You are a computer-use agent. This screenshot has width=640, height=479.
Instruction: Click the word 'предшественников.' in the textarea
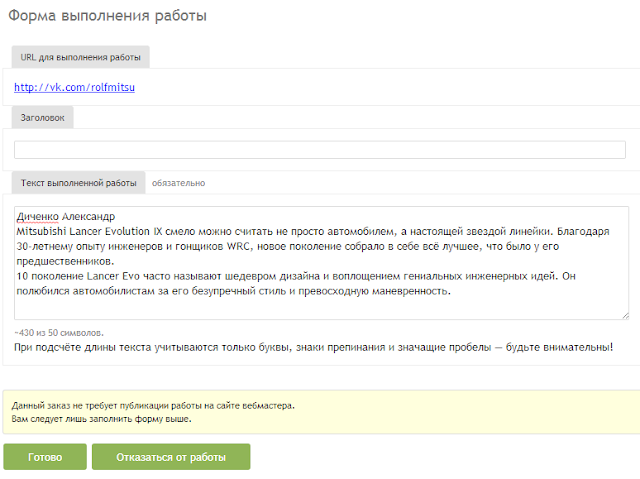[x=65, y=261]
